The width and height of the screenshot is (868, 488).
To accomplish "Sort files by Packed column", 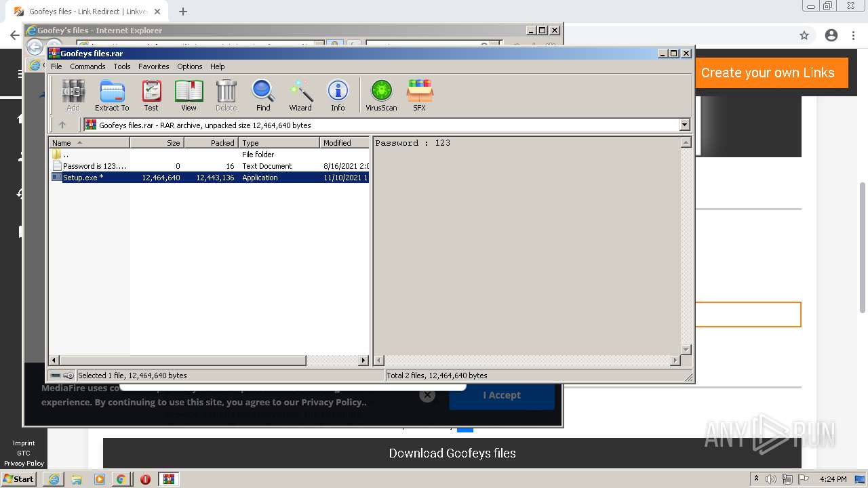I will pos(211,143).
